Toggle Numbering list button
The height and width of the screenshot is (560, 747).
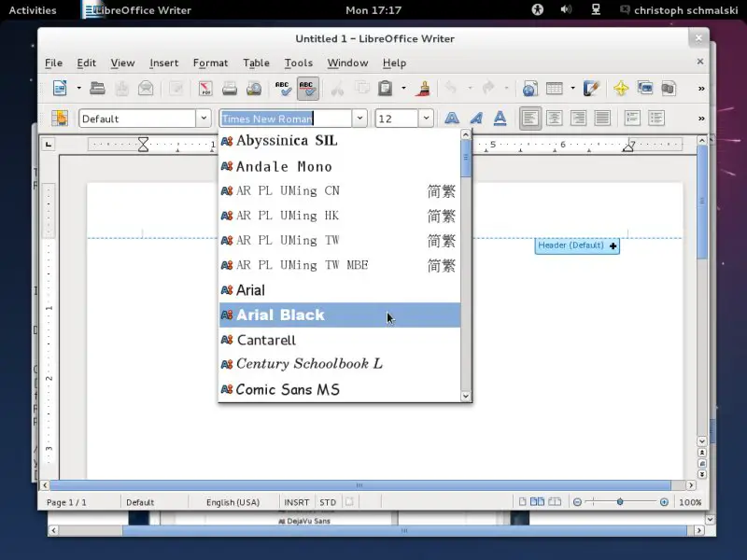tap(632, 119)
